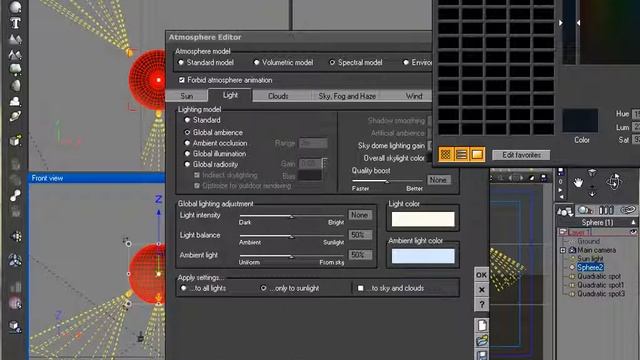Open help with the question mark button
This screenshot has width=640, height=360.
point(482,304)
